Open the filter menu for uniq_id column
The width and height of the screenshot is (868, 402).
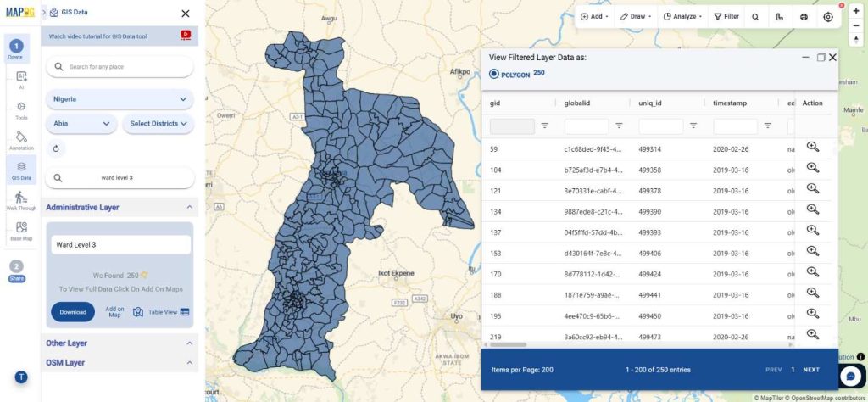point(693,126)
